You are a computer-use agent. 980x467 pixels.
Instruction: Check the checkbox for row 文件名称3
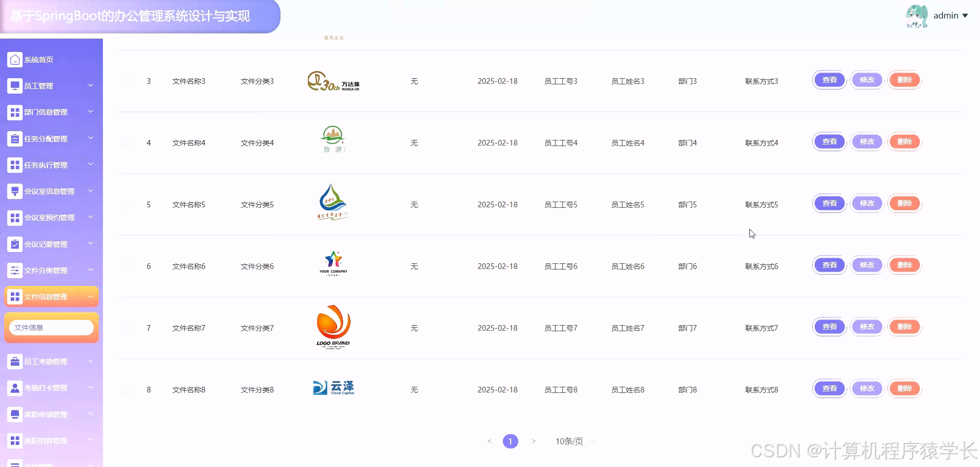pyautogui.click(x=124, y=81)
